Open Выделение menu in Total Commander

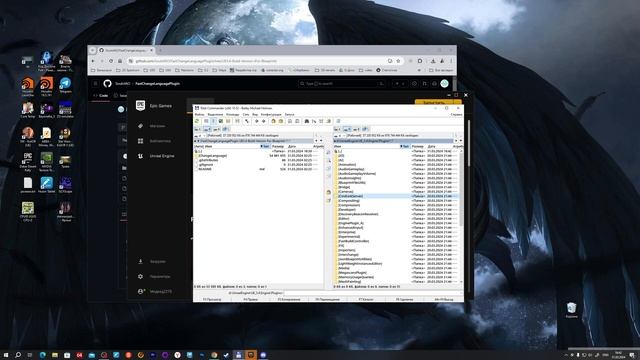215,115
